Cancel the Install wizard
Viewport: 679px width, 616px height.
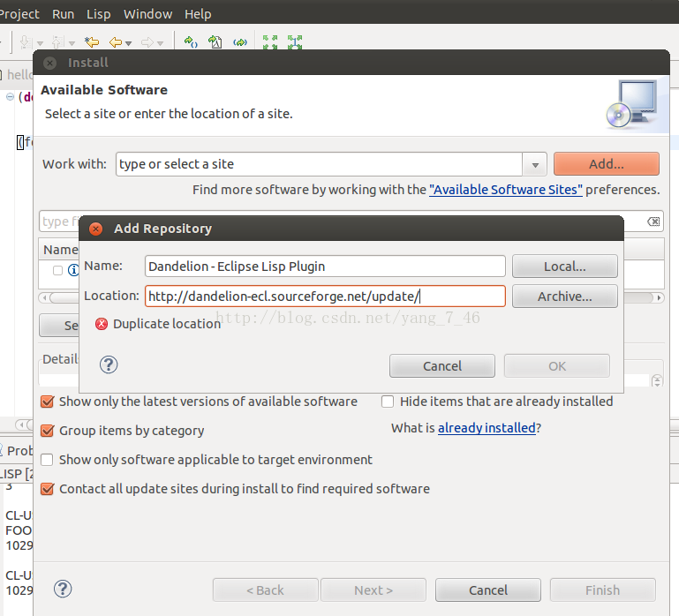(x=488, y=590)
